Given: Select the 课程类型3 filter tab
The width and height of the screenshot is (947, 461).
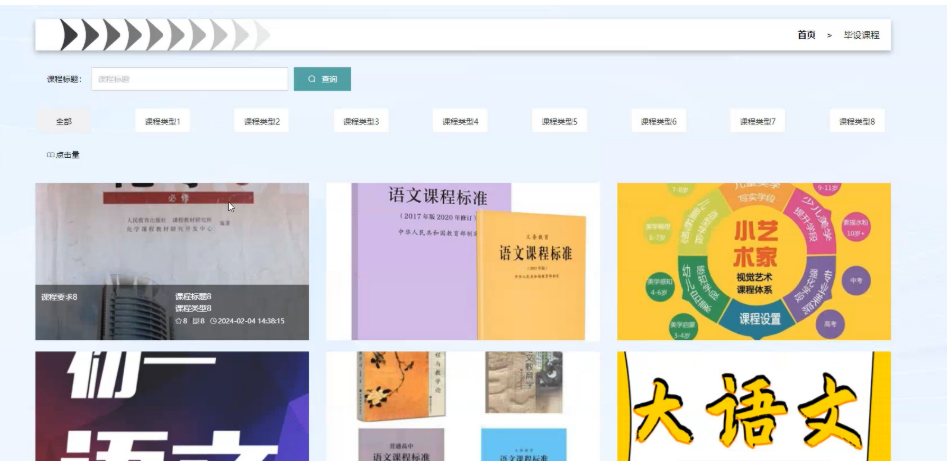Looking at the screenshot, I should [361, 121].
